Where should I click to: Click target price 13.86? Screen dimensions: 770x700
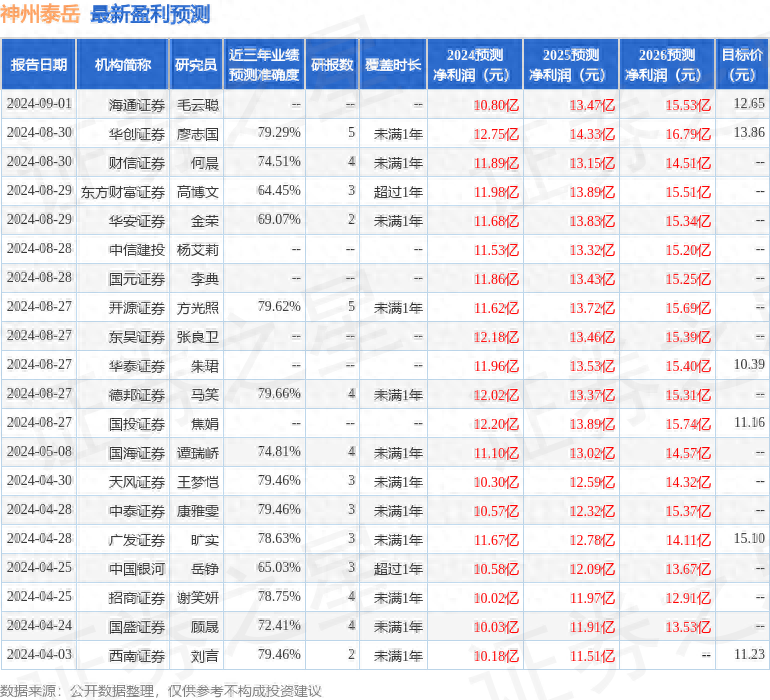749,133
